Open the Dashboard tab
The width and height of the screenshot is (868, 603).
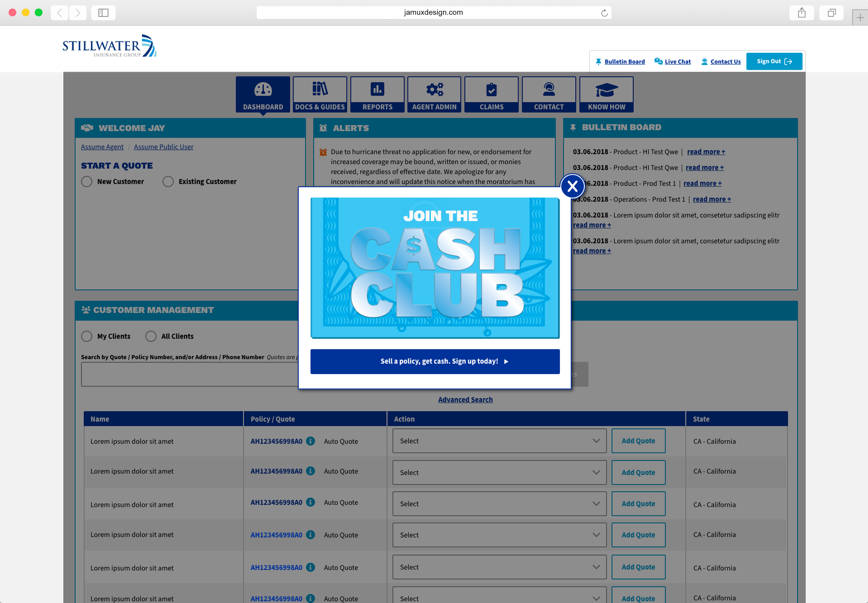pyautogui.click(x=263, y=95)
